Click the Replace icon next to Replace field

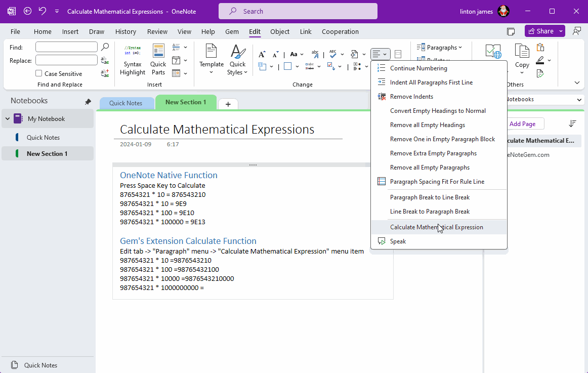click(105, 60)
